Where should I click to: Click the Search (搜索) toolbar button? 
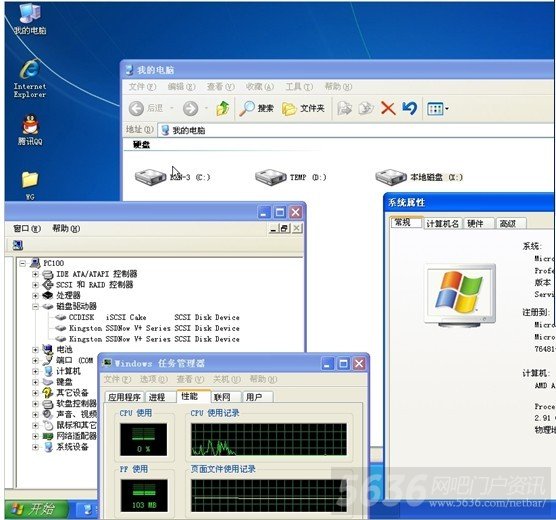pos(256,108)
